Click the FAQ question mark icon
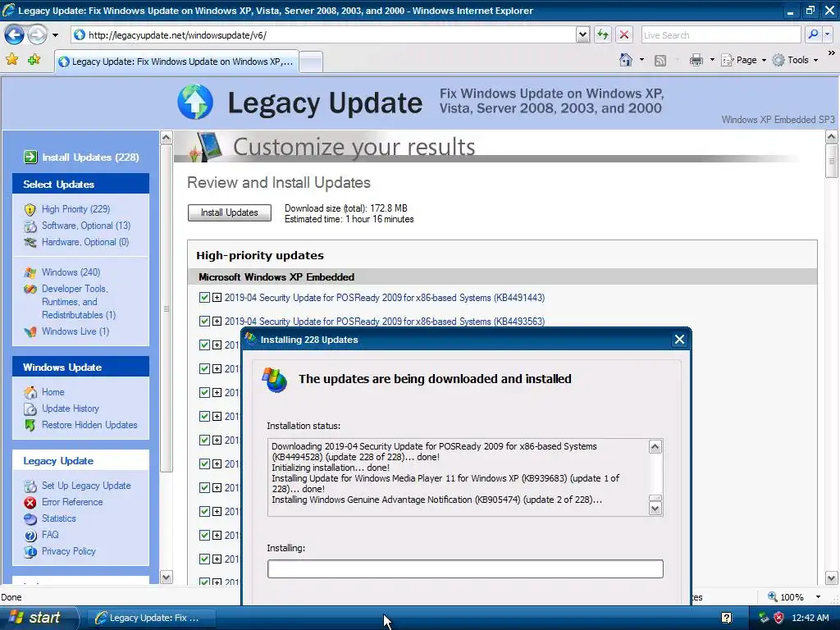 pyautogui.click(x=30, y=535)
